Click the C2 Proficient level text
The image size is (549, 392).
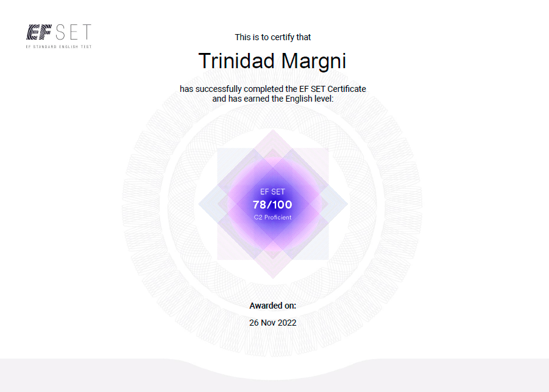pos(273,217)
